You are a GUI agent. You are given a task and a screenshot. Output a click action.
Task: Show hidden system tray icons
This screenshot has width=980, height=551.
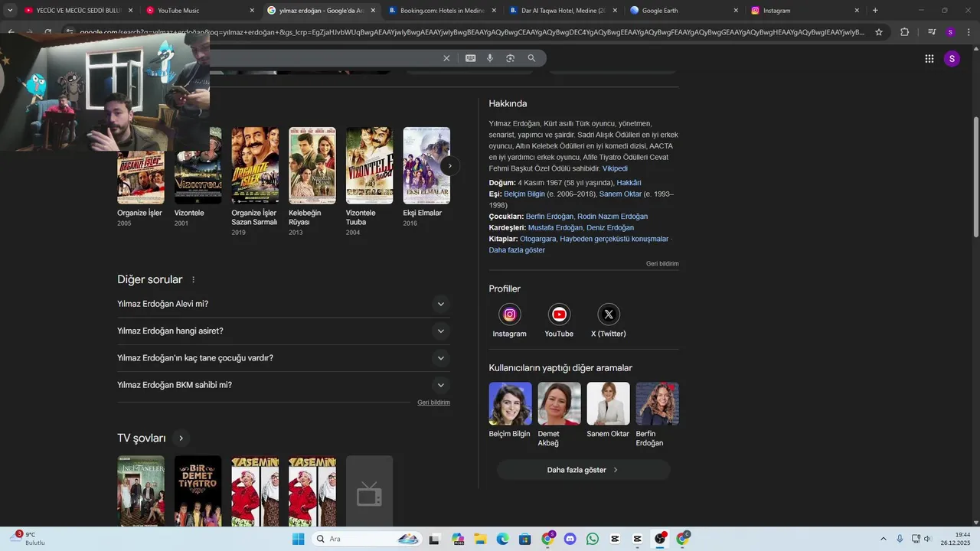tap(883, 539)
